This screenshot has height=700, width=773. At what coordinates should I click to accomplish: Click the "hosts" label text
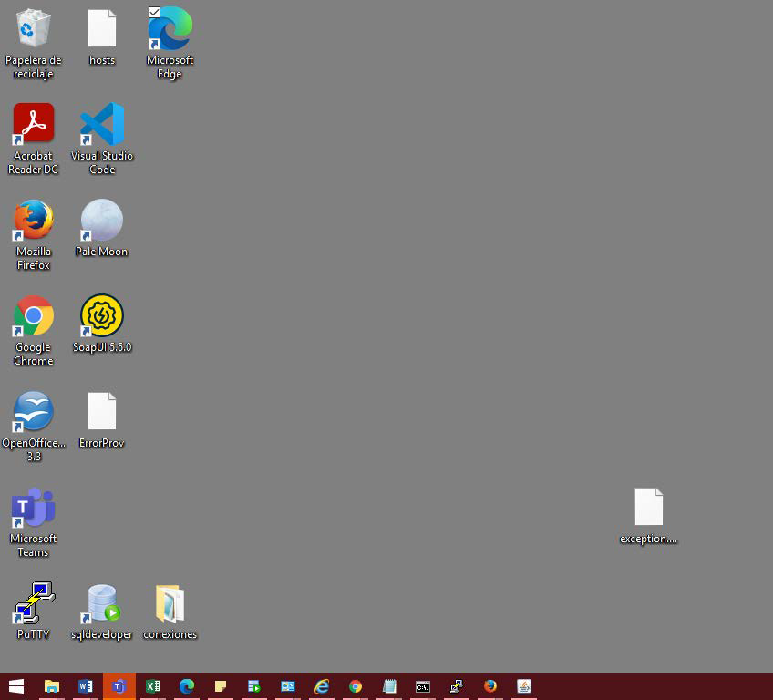click(102, 60)
